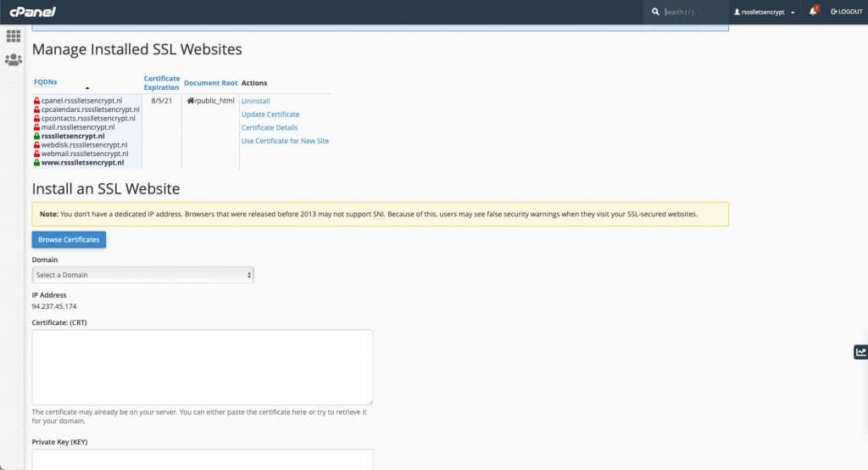This screenshot has width=868, height=470.
Task: Click the home icon in Document Root
Action: pyautogui.click(x=191, y=101)
